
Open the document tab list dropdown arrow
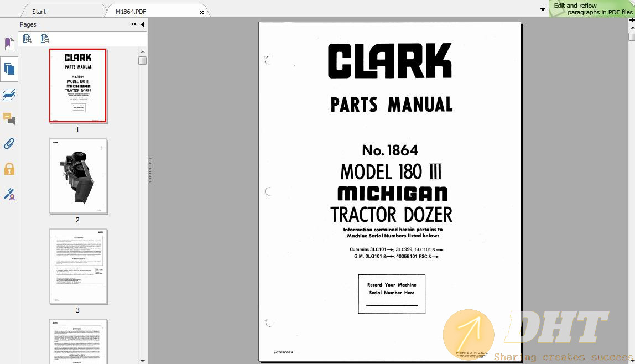point(543,9)
